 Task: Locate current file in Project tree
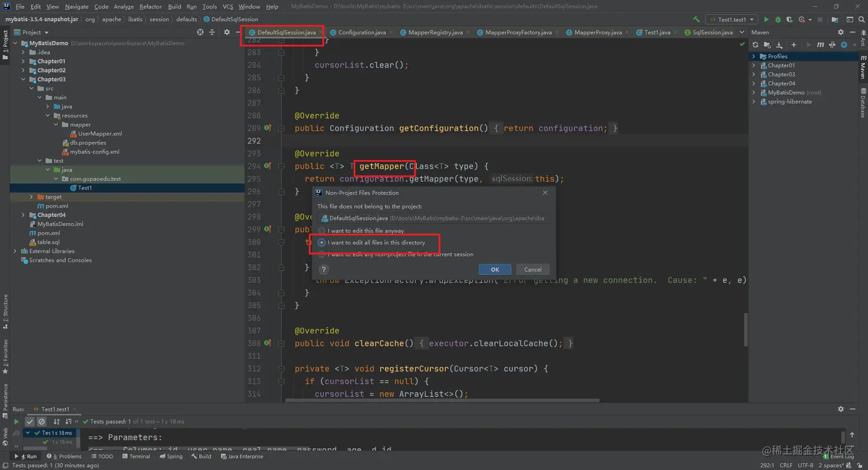pyautogui.click(x=200, y=32)
